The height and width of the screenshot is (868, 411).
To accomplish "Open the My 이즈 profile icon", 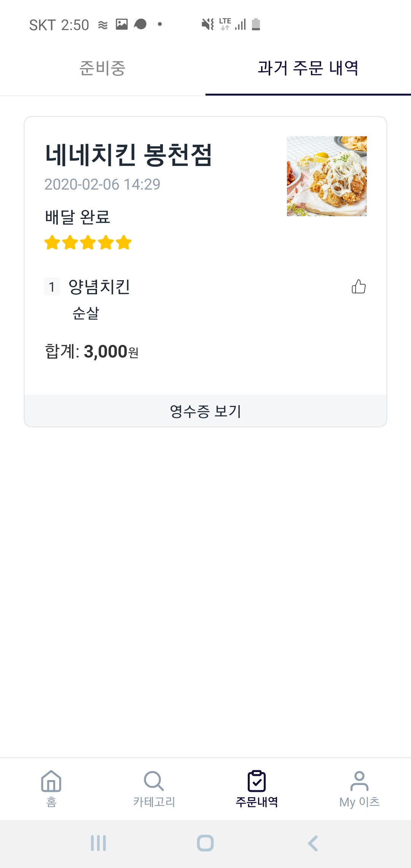I will click(x=359, y=781).
